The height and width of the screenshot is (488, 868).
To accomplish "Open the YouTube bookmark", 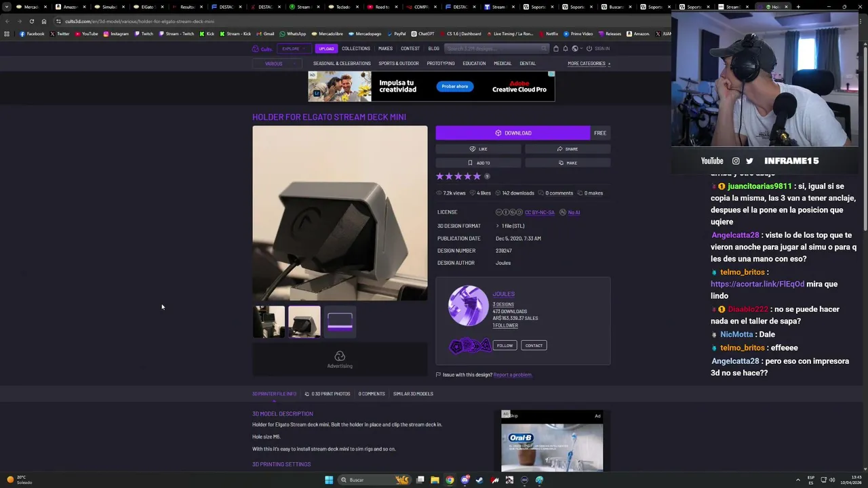I will (86, 34).
